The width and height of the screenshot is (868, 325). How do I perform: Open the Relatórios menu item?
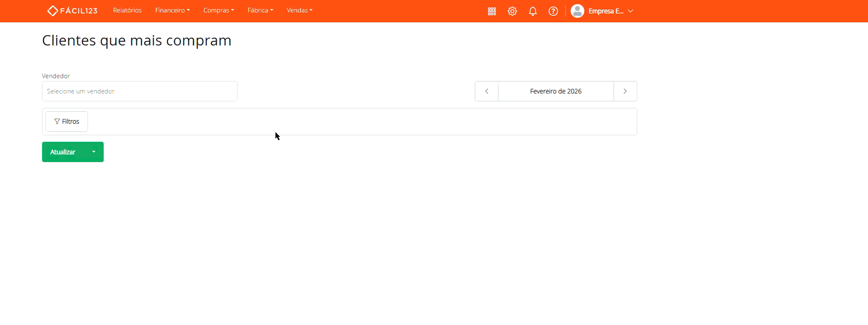[127, 10]
